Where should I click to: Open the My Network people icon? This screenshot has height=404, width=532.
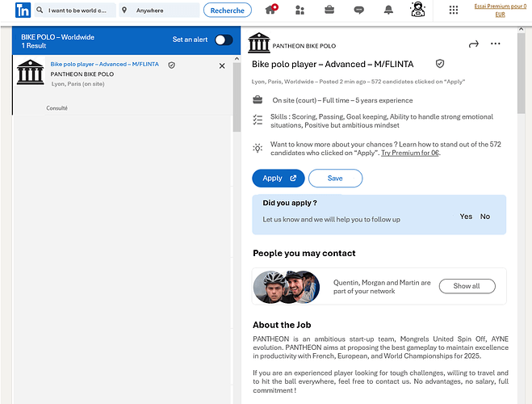(300, 11)
